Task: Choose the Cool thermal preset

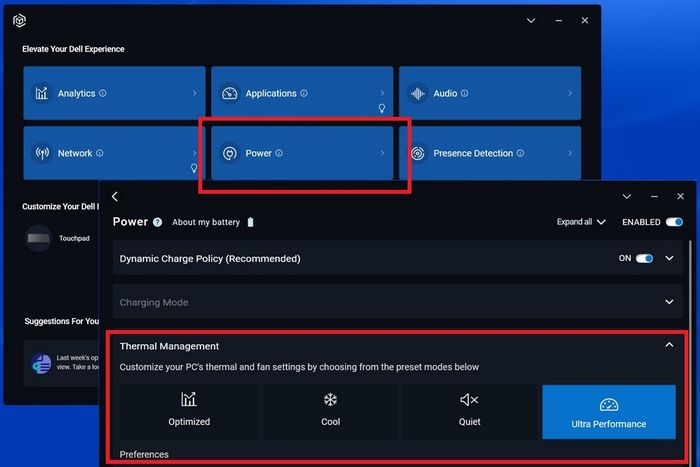Action: click(330, 411)
